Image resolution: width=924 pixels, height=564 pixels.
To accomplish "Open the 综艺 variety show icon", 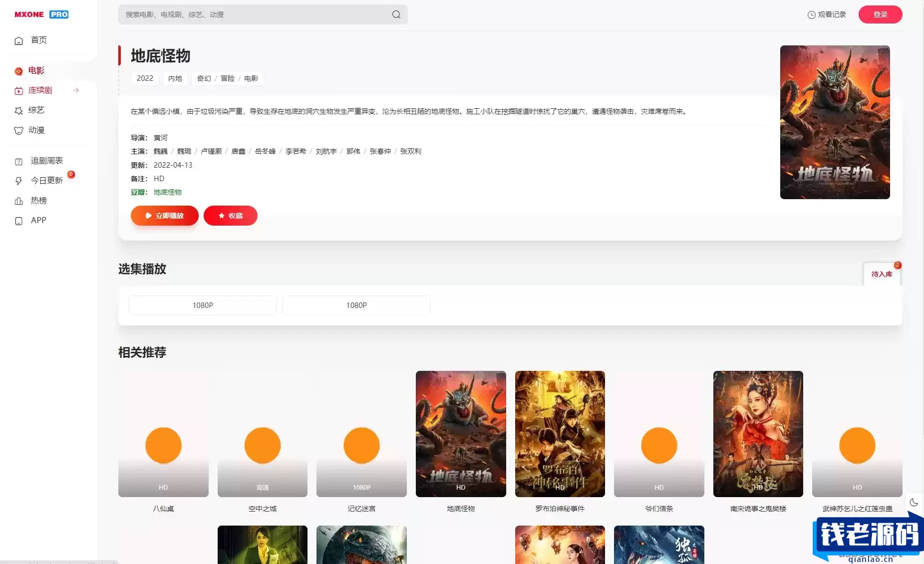I will click(19, 111).
